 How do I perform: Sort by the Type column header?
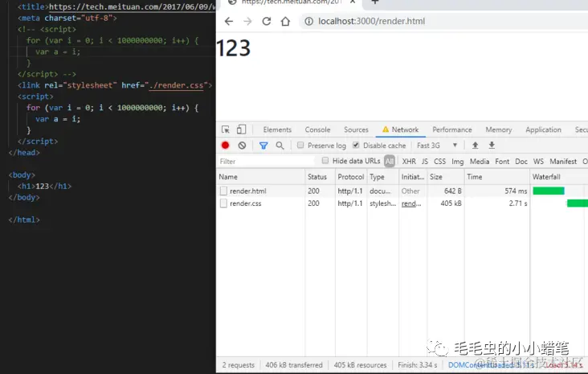pos(382,177)
